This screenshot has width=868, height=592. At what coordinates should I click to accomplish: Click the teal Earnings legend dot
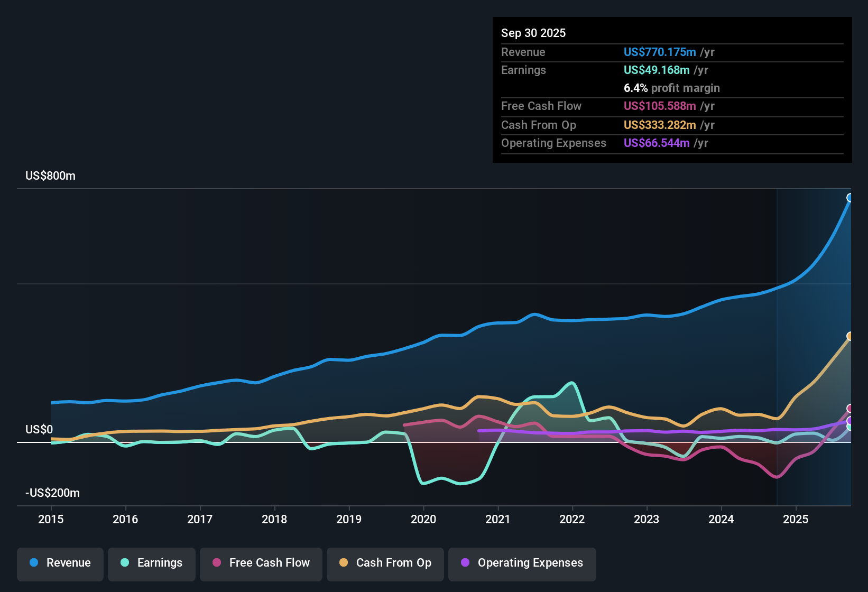tap(124, 563)
